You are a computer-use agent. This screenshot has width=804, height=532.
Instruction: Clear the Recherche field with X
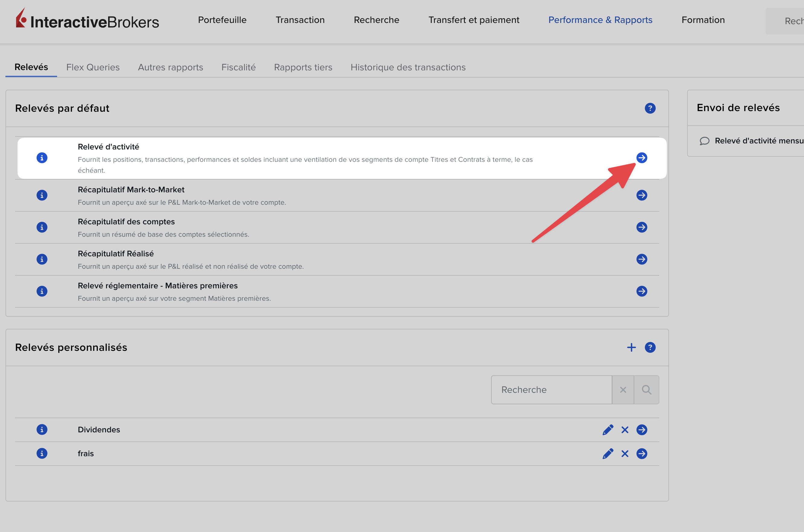pyautogui.click(x=623, y=389)
